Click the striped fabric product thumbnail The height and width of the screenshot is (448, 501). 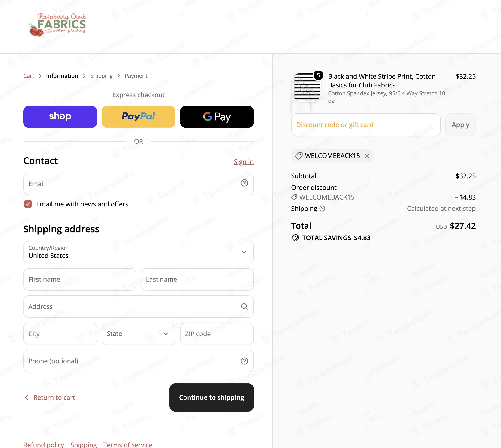(307, 87)
